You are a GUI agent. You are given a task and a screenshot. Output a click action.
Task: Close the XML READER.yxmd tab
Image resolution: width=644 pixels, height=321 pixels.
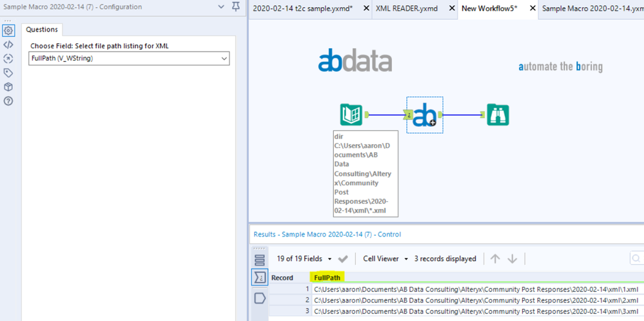coord(451,8)
